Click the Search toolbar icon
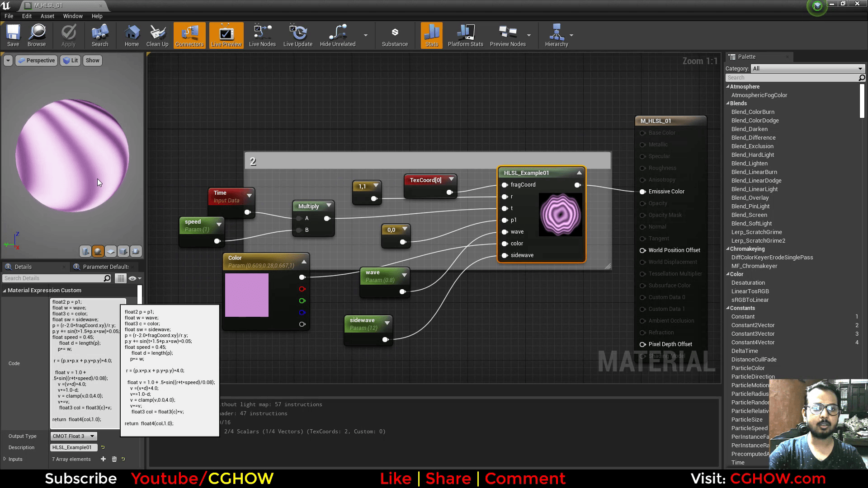 100,35
